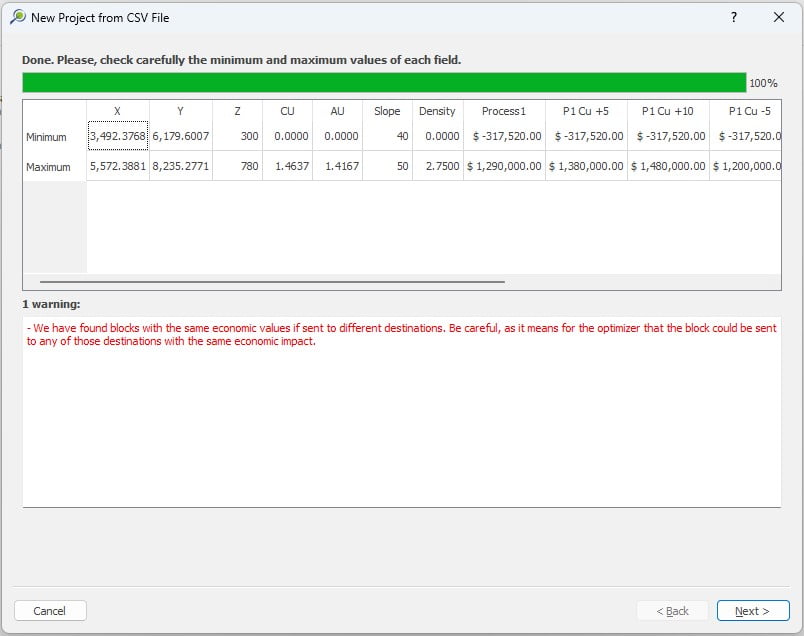
Task: Select the Minimum row header
Action: 48,137
